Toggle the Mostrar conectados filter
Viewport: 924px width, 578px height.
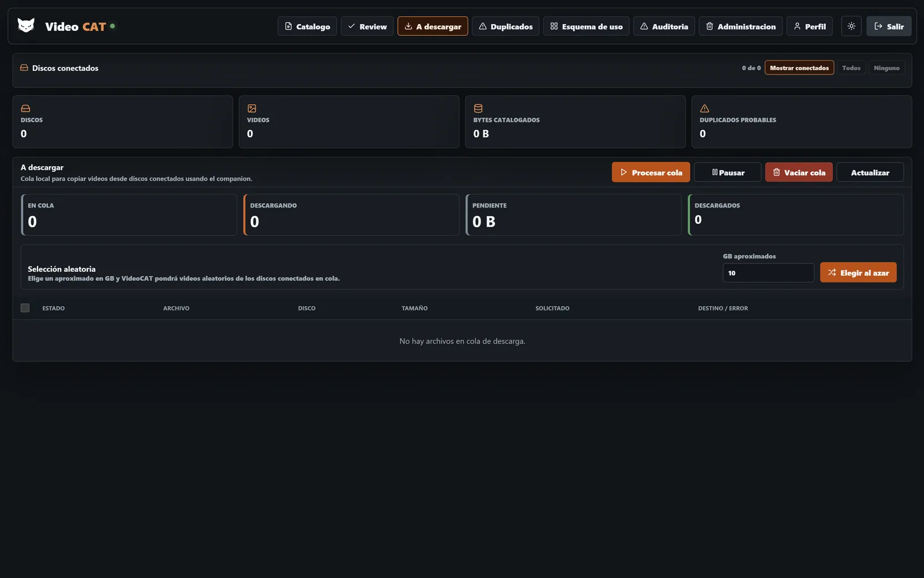point(799,68)
